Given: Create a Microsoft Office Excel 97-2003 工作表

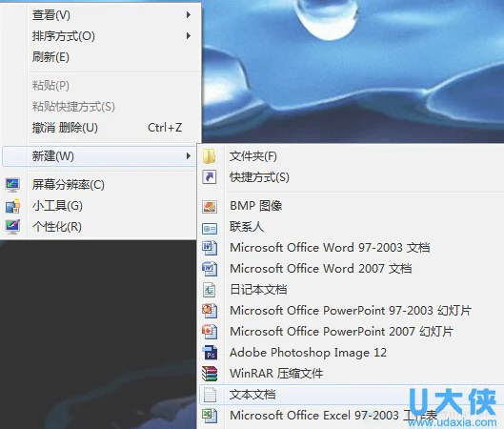Looking at the screenshot, I should click(x=352, y=416).
